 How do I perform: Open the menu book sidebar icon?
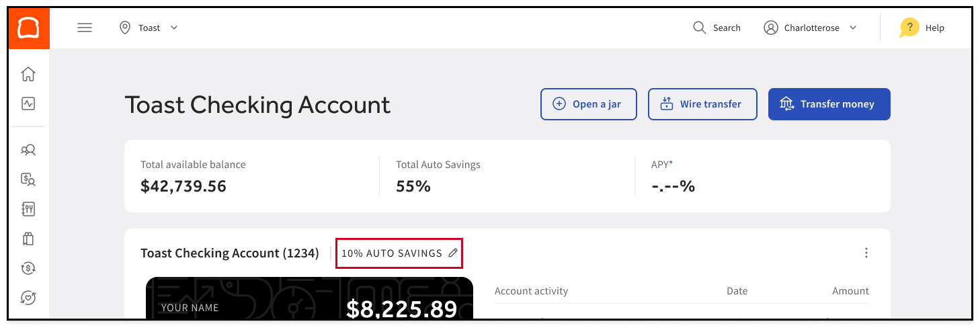28,209
